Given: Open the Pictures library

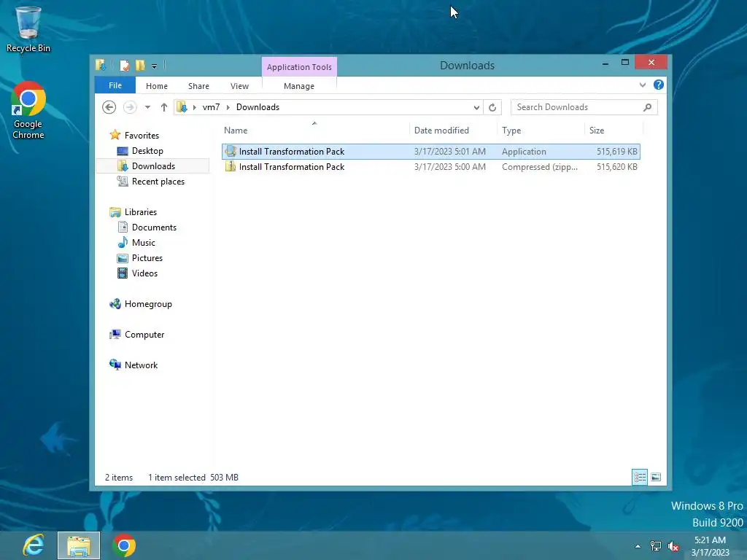Looking at the screenshot, I should coord(147,257).
